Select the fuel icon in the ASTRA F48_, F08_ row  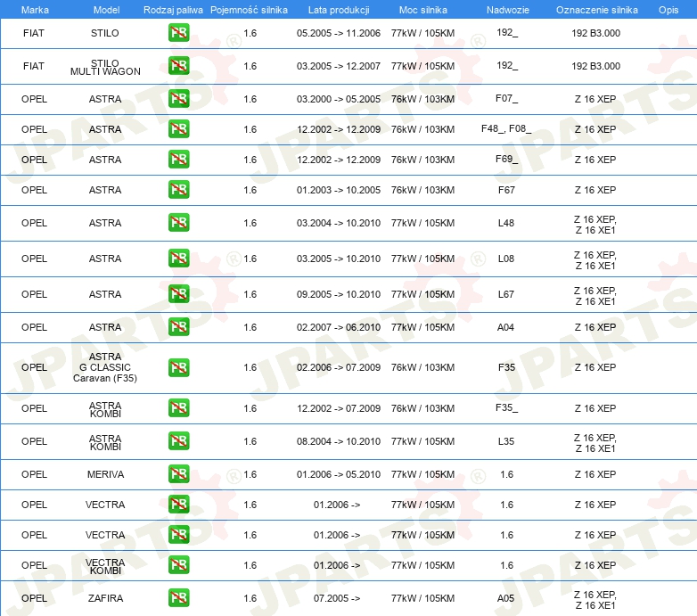[178, 129]
